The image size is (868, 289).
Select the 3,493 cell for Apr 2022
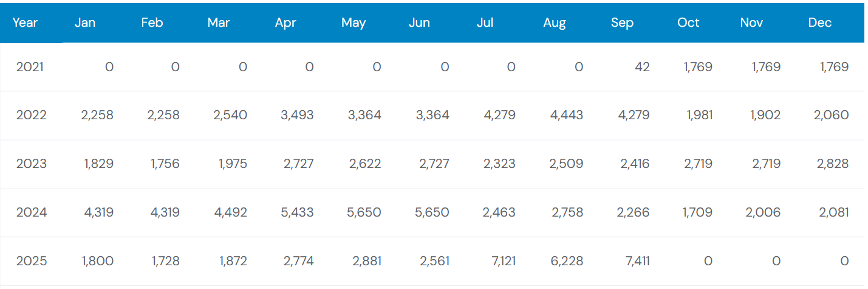point(297,115)
